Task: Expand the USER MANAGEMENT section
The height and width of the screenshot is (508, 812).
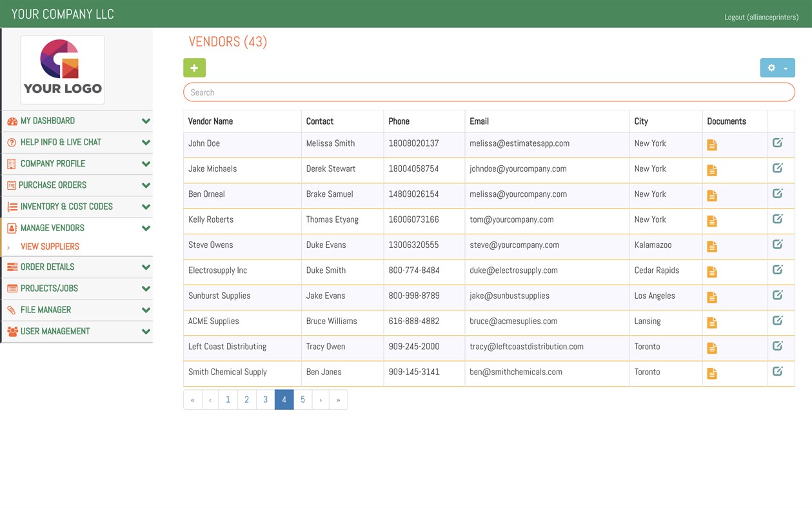Action: (77, 331)
